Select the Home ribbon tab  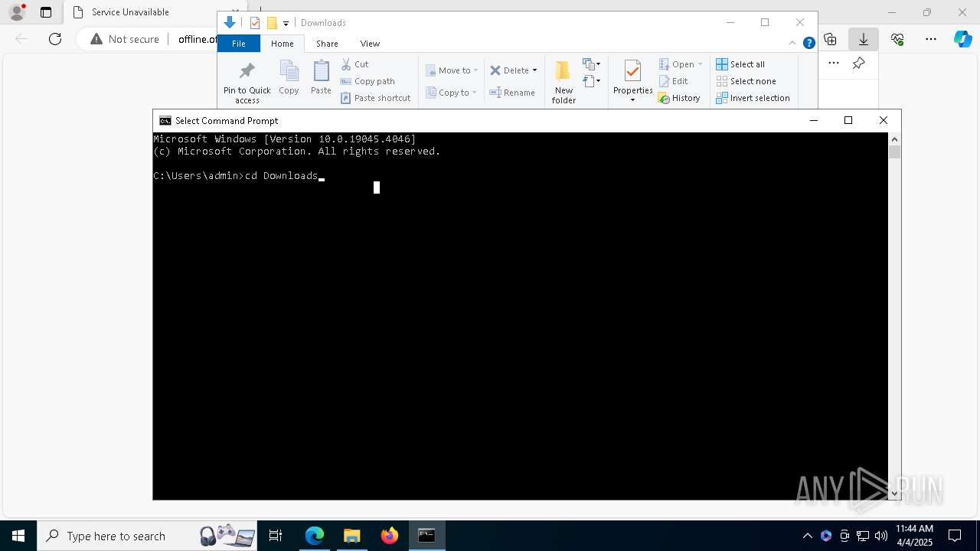click(x=282, y=44)
